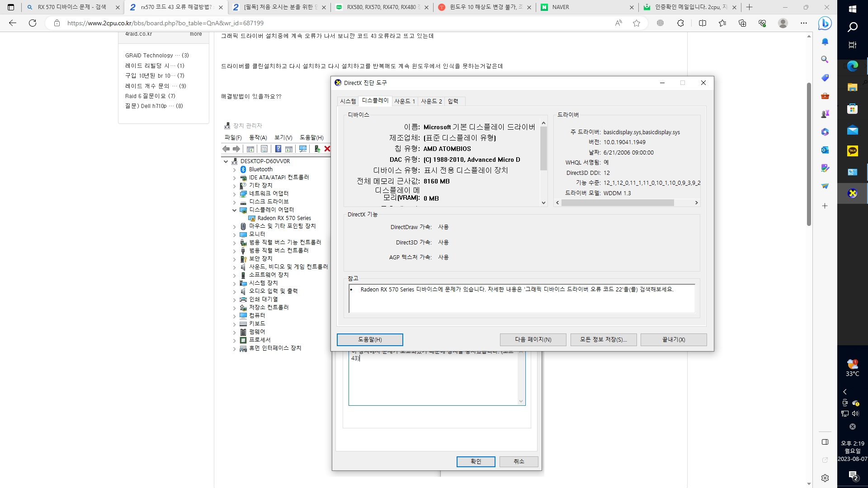The height and width of the screenshot is (488, 868).
Task: Switch to 시스템 tab in DirectX tool
Action: (348, 101)
